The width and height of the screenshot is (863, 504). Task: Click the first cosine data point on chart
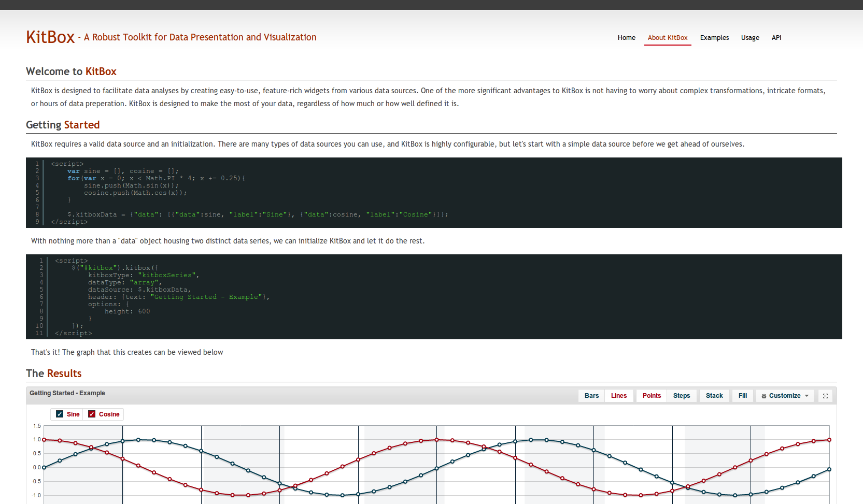tap(44, 440)
